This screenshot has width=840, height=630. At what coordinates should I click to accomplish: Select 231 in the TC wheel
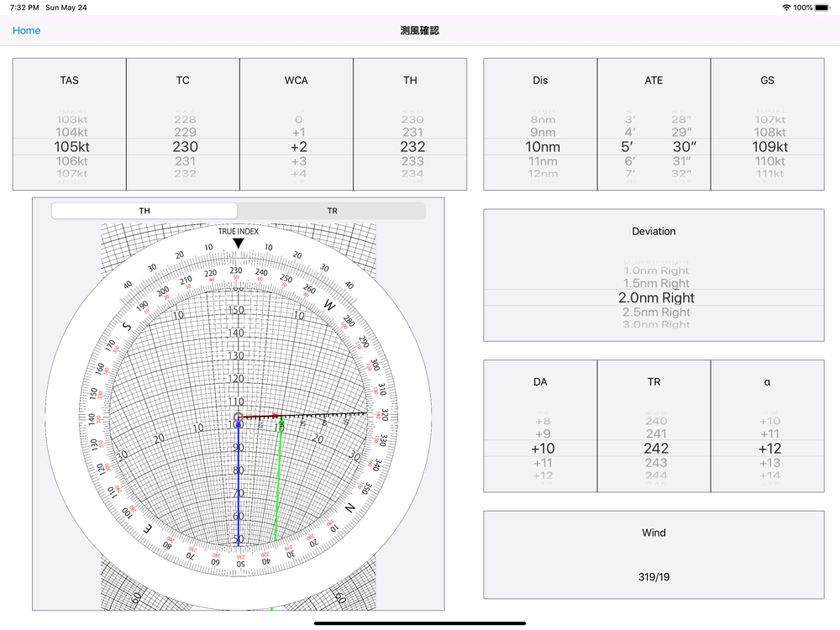185,161
